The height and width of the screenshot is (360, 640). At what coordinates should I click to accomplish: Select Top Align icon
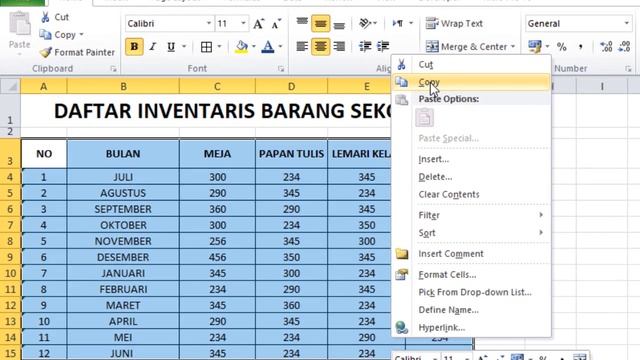point(302,23)
